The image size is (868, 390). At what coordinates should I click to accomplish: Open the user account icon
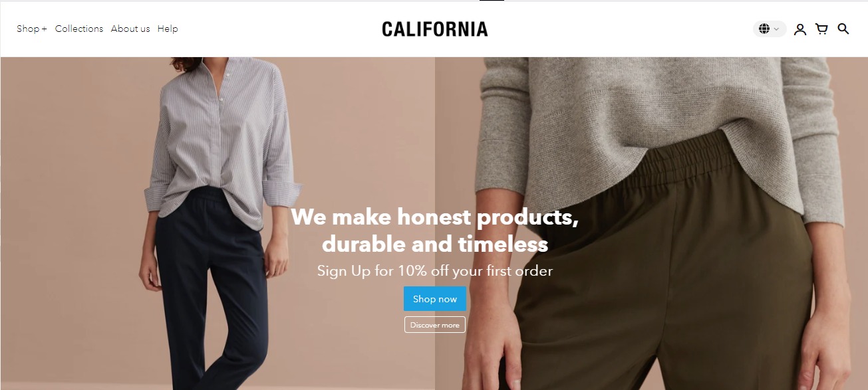[x=800, y=29]
